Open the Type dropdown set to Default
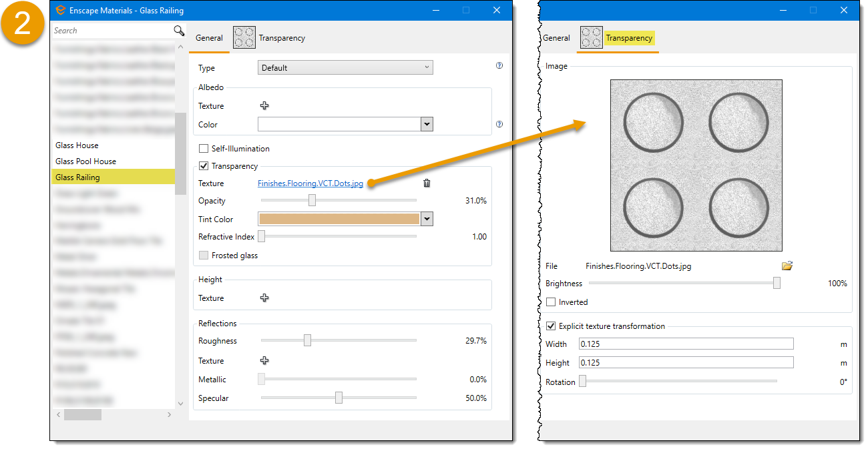 click(x=345, y=67)
